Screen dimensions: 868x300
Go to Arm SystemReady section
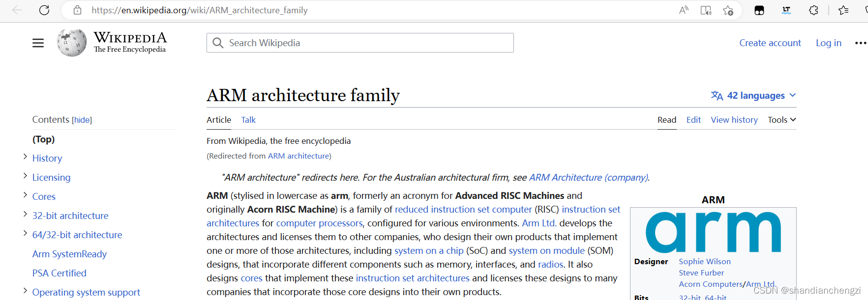69,254
